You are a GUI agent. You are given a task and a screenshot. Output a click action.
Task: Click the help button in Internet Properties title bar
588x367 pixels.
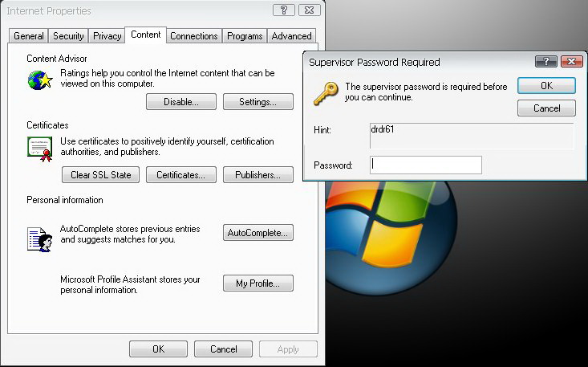pos(284,10)
